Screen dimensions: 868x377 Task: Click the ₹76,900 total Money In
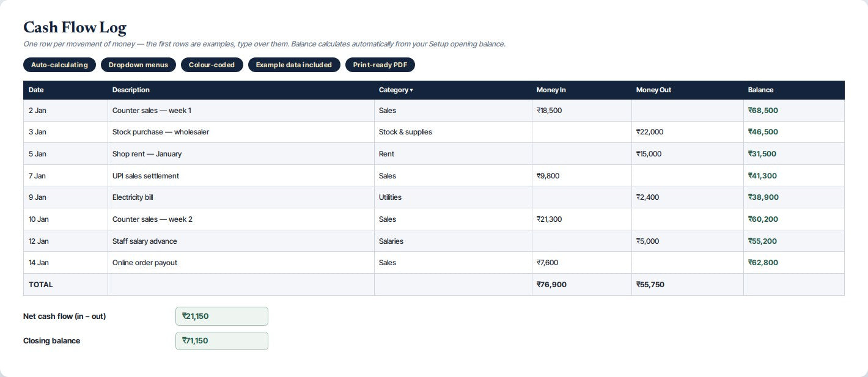tap(551, 285)
